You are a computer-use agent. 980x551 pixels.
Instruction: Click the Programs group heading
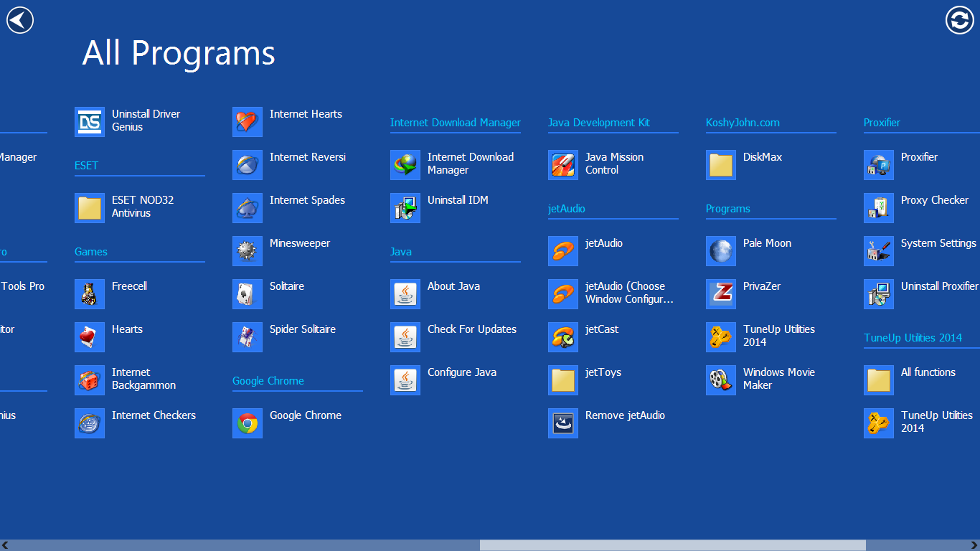728,209
